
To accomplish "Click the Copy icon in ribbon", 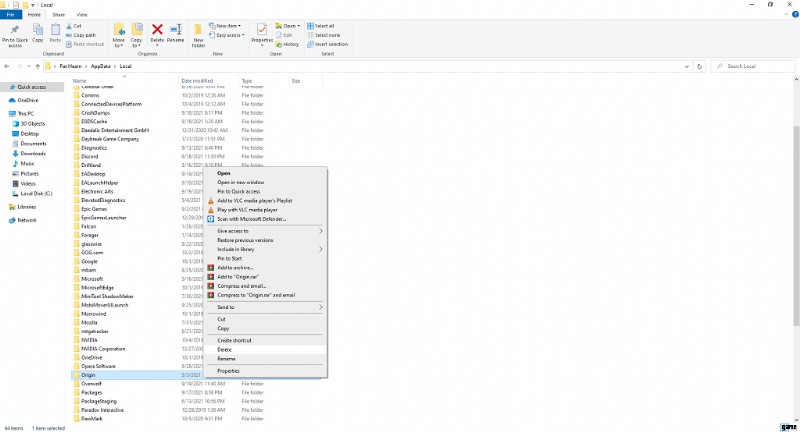I will 38,31.
